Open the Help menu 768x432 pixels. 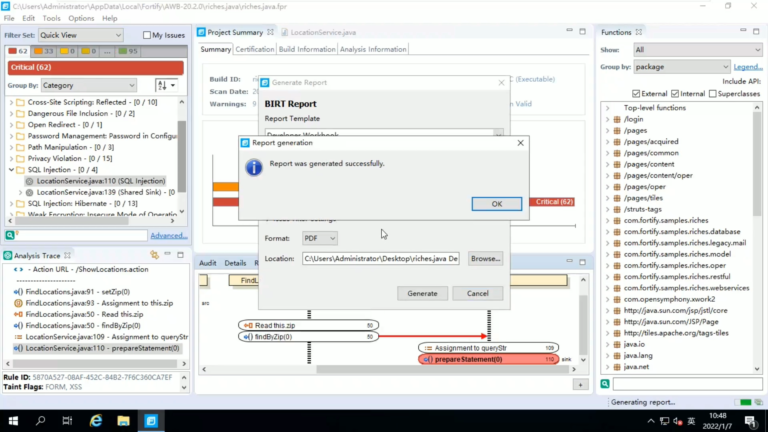(x=110, y=18)
